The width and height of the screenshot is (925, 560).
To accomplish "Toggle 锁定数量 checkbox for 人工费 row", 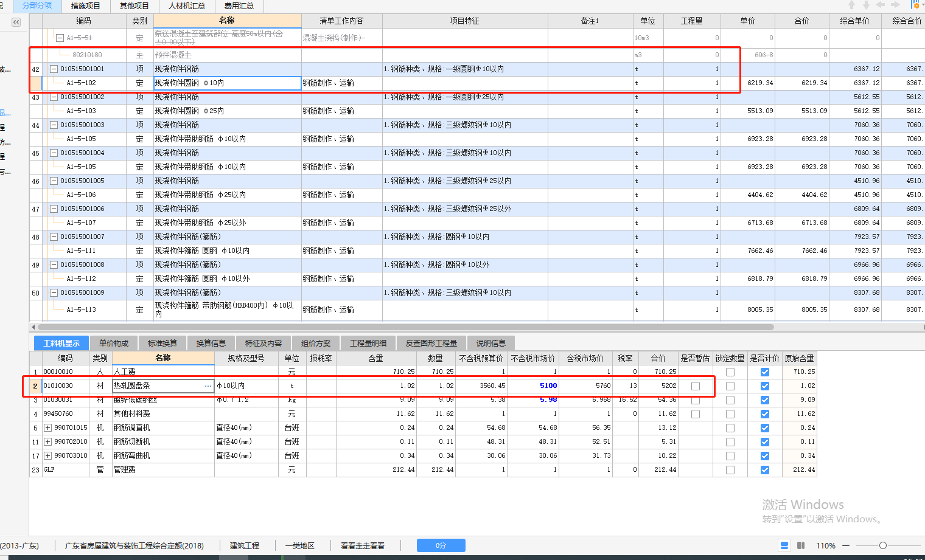I will coord(730,372).
